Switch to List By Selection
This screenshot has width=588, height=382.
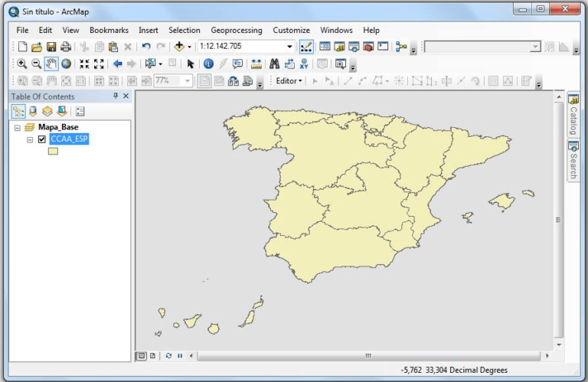[62, 111]
